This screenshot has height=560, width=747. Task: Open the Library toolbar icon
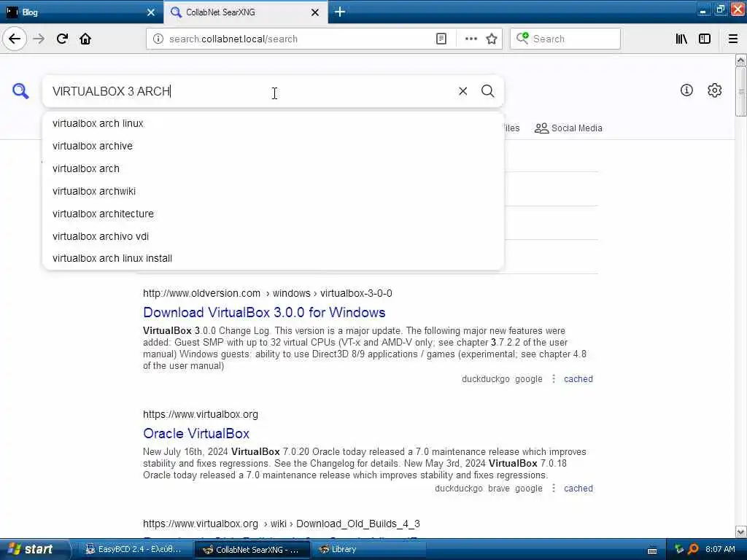pyautogui.click(x=681, y=39)
